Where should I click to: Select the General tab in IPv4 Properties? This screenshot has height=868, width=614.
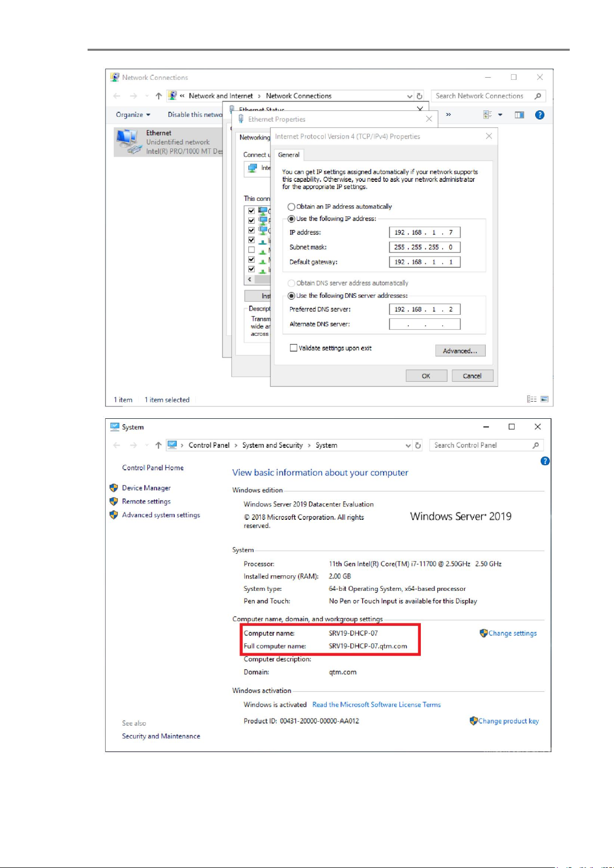point(288,155)
